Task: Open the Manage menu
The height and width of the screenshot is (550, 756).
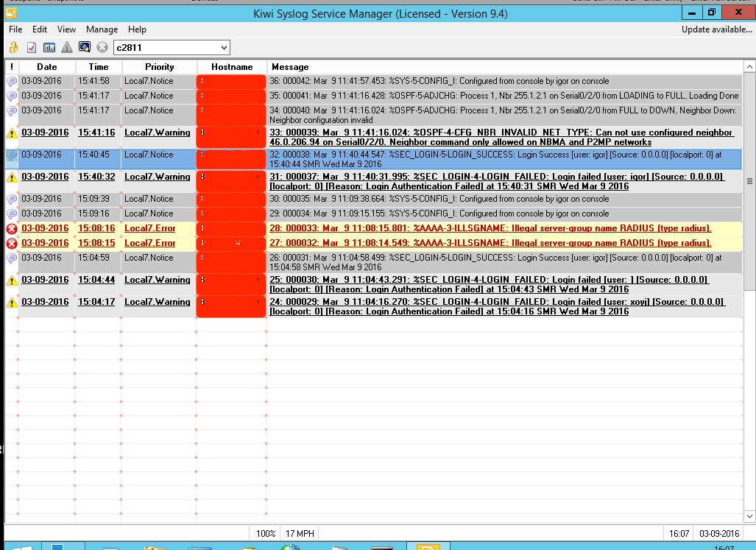Action: click(102, 29)
